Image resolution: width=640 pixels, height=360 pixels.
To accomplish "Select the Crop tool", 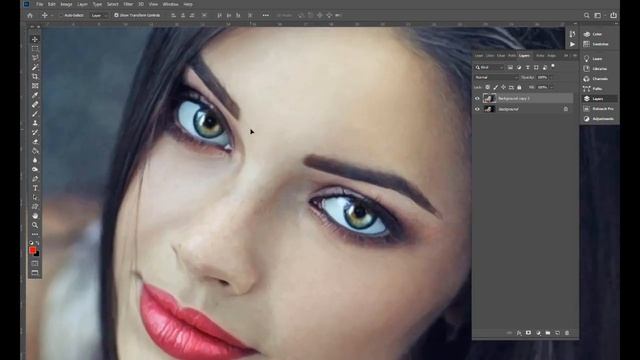I will pyautogui.click(x=35, y=77).
